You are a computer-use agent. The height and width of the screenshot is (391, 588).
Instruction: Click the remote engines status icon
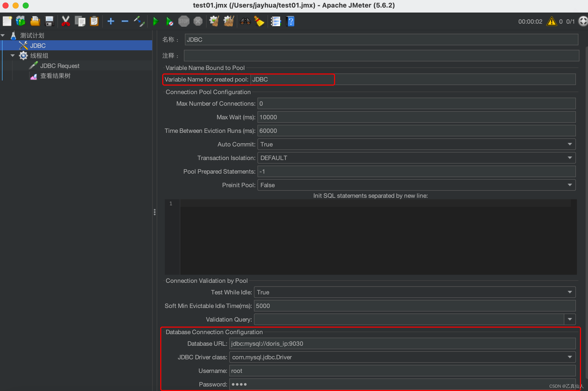(583, 21)
